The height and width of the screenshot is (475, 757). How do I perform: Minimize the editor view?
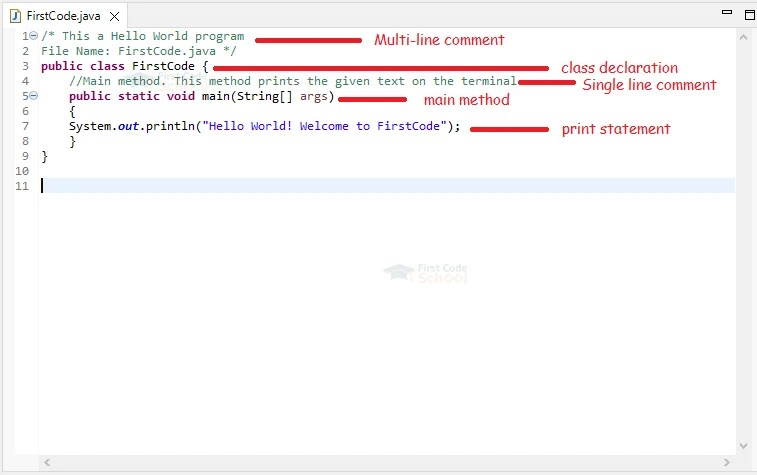(x=727, y=13)
